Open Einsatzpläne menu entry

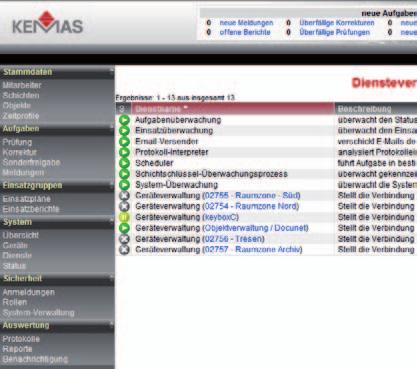coord(26,199)
